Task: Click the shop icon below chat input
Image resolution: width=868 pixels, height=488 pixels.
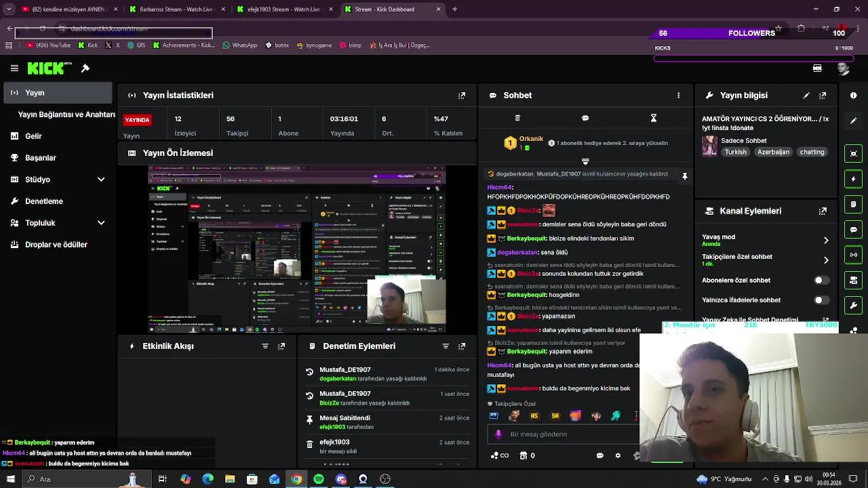Action: [523, 455]
